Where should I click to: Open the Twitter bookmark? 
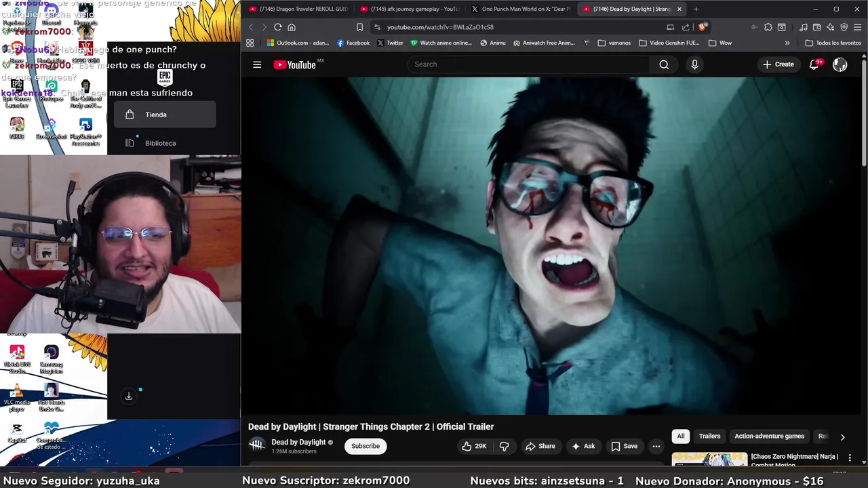pyautogui.click(x=390, y=43)
